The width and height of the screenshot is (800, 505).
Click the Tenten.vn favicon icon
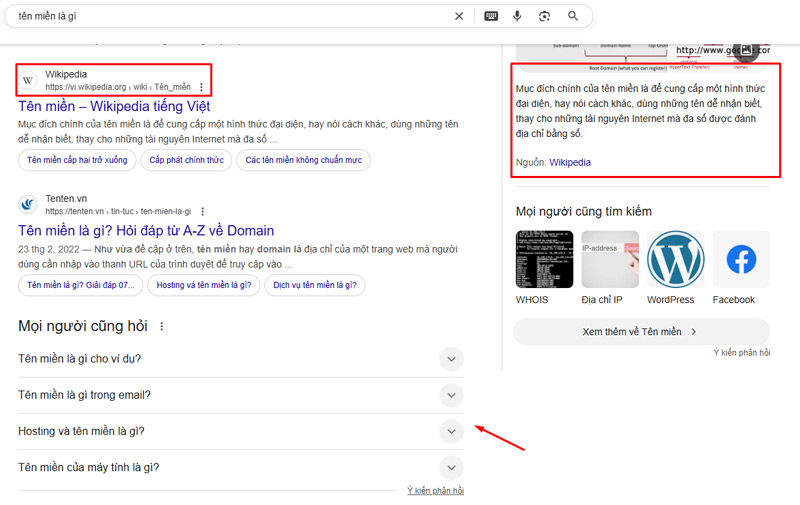point(28,205)
